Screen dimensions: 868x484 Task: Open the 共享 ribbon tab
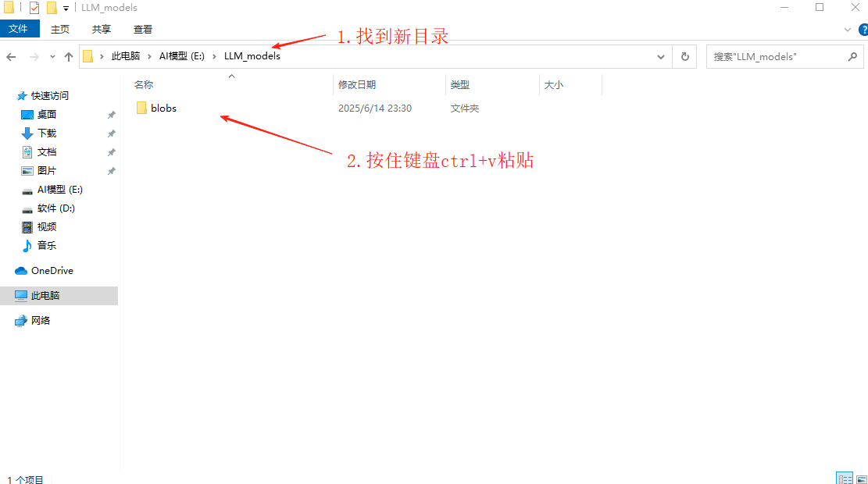102,30
